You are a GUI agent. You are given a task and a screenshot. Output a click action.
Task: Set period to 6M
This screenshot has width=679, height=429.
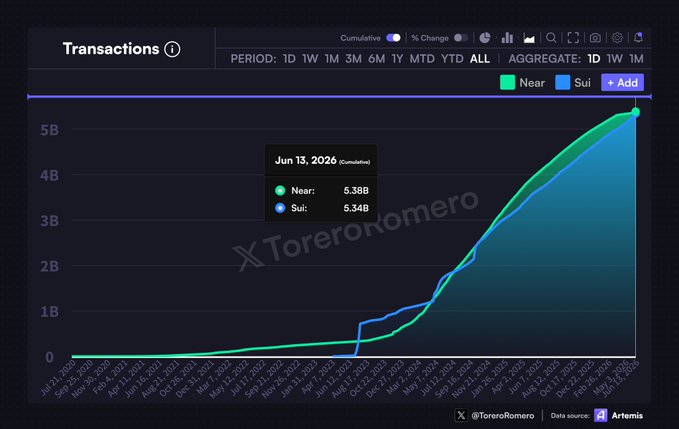tap(376, 58)
